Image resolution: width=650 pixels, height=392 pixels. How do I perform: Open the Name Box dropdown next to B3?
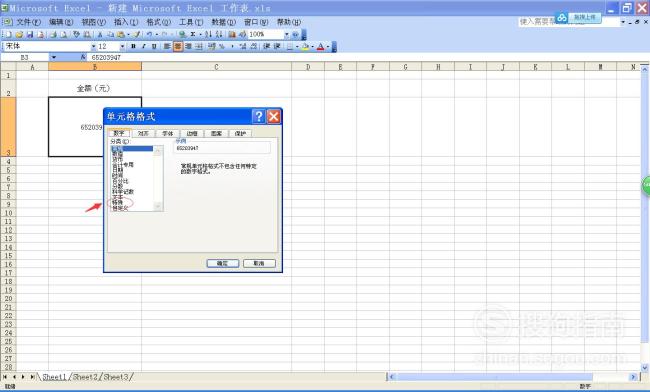click(53, 57)
